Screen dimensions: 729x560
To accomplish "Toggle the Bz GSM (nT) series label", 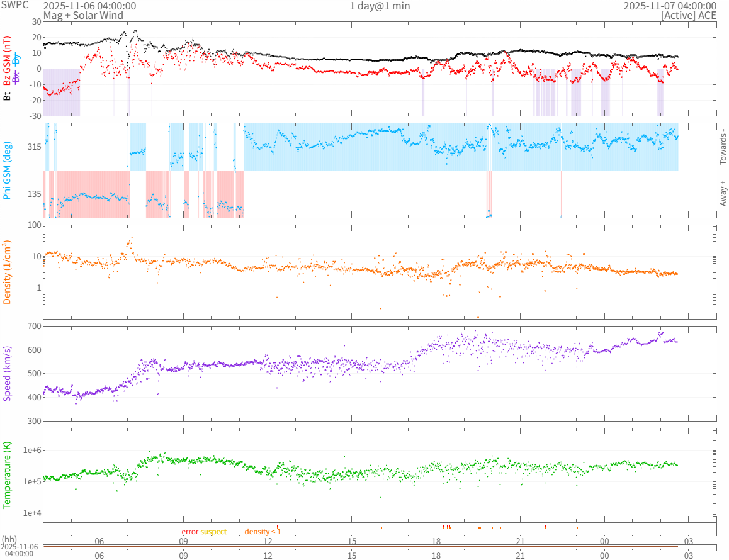I will (x=7, y=62).
